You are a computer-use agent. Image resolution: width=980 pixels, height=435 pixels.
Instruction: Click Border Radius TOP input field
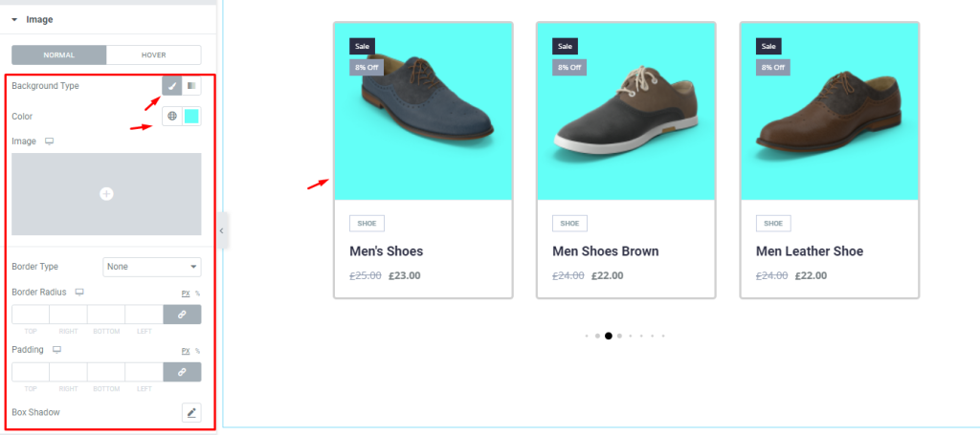click(31, 315)
